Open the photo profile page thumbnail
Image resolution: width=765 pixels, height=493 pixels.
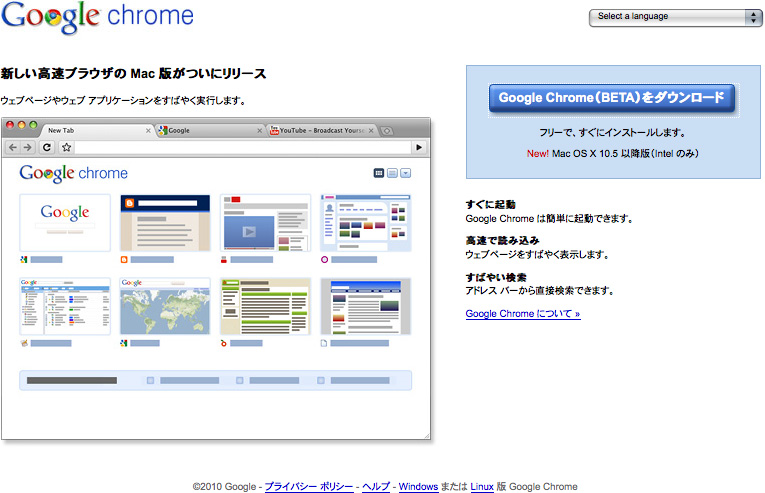366,223
